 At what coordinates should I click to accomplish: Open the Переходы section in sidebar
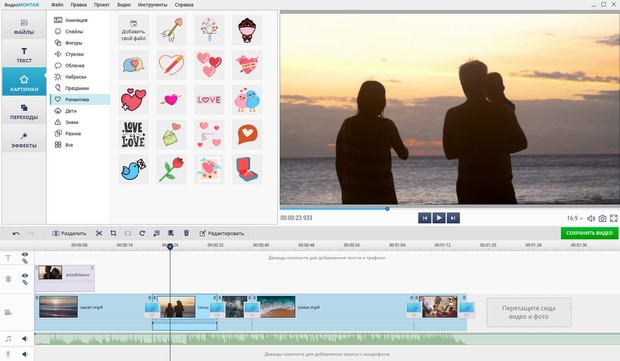pyautogui.click(x=24, y=112)
